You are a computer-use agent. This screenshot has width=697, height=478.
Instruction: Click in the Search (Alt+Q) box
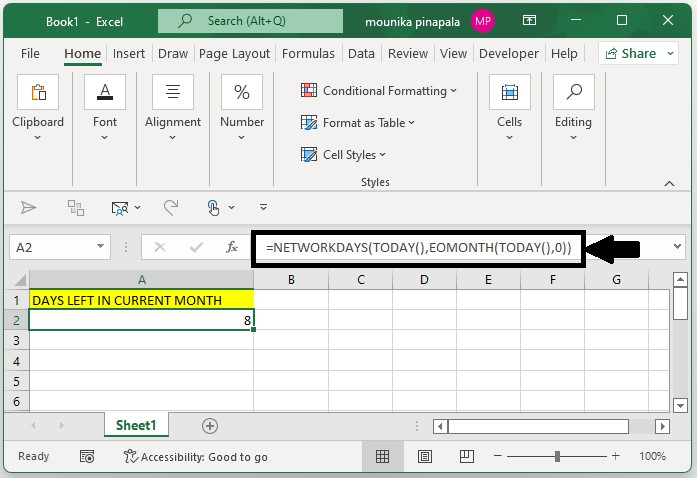tap(250, 21)
